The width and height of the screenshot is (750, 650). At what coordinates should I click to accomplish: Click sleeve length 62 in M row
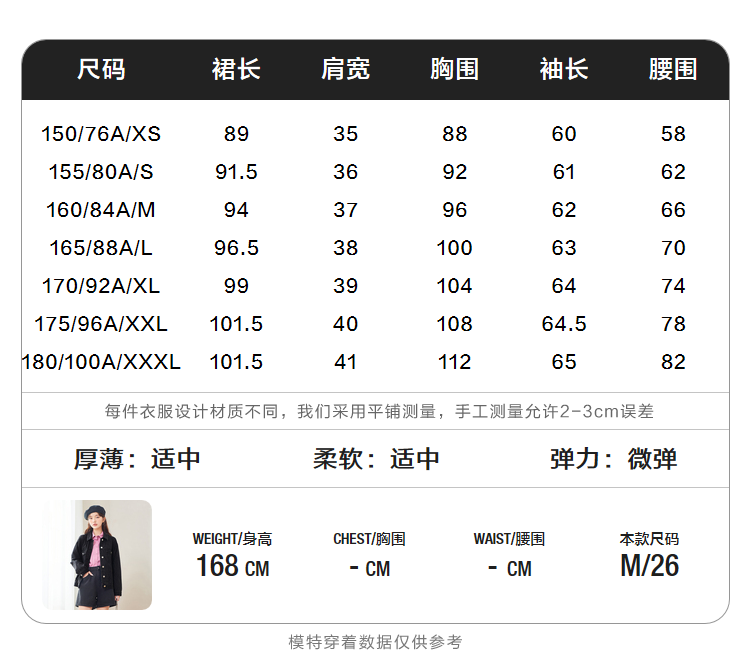[564, 210]
